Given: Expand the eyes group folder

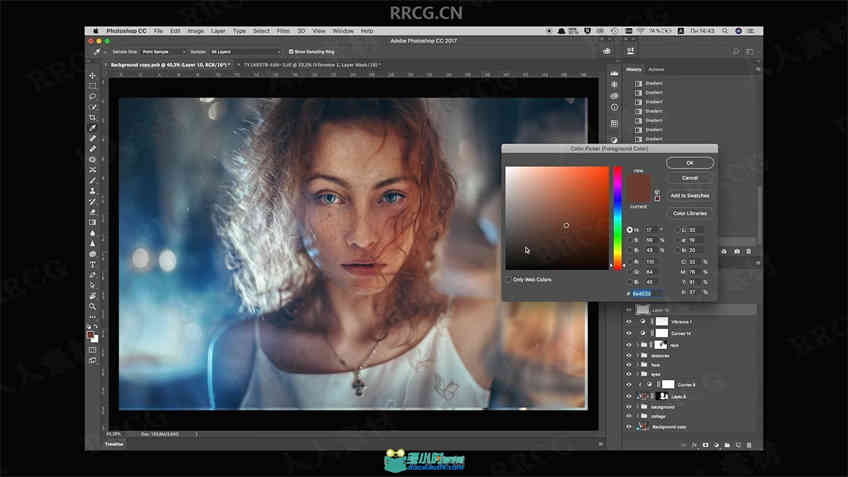Looking at the screenshot, I should tap(638, 374).
